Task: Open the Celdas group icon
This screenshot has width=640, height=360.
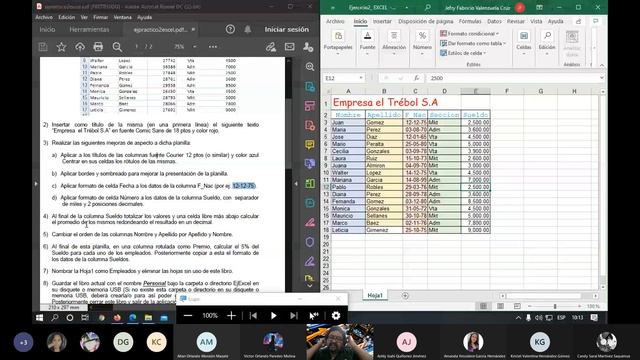Action: pyautogui.click(x=524, y=36)
